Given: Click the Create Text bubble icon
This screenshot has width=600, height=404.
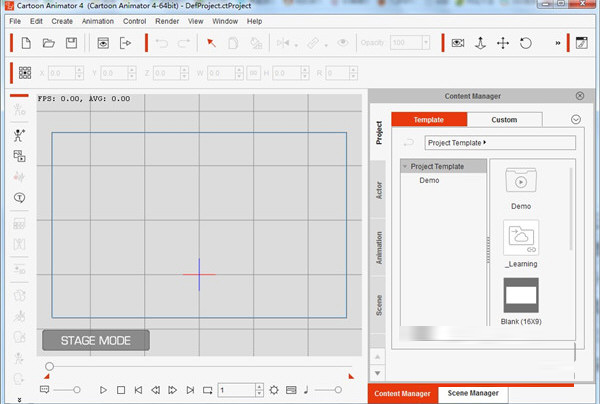Looking at the screenshot, I should pyautogui.click(x=19, y=198).
